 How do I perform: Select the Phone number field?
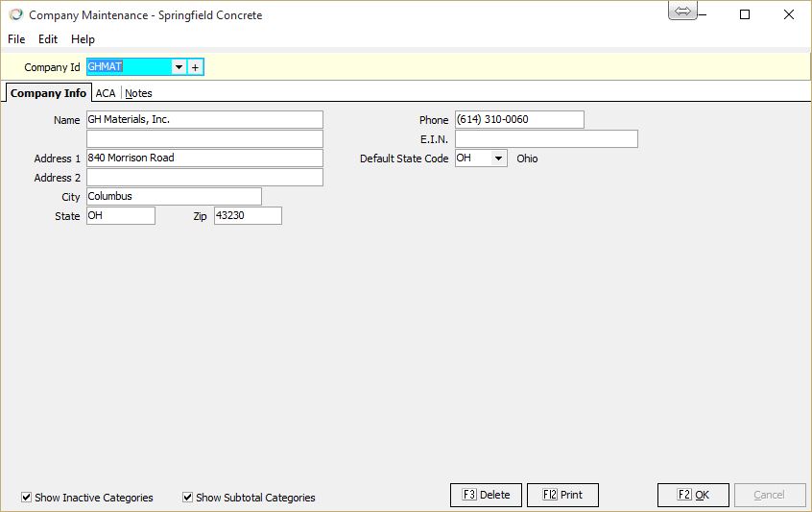coord(518,120)
